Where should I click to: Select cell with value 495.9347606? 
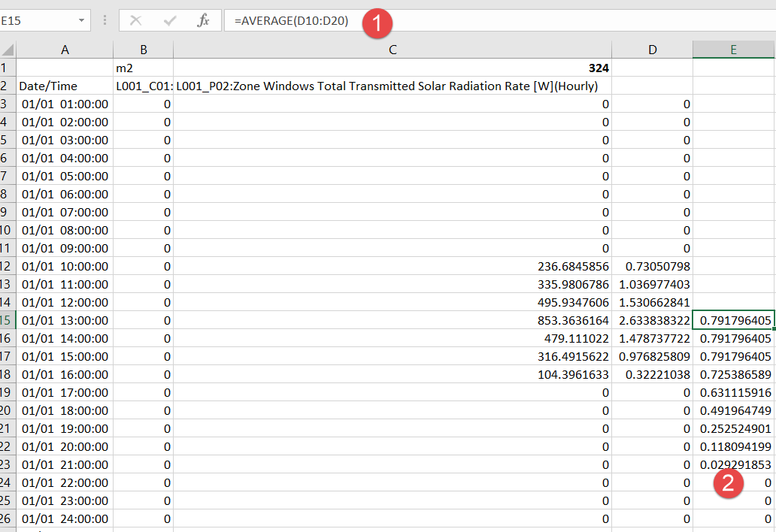point(393,302)
